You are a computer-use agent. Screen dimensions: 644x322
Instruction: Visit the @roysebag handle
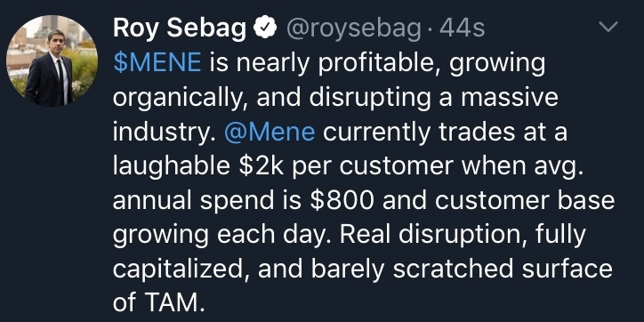pyautogui.click(x=353, y=29)
